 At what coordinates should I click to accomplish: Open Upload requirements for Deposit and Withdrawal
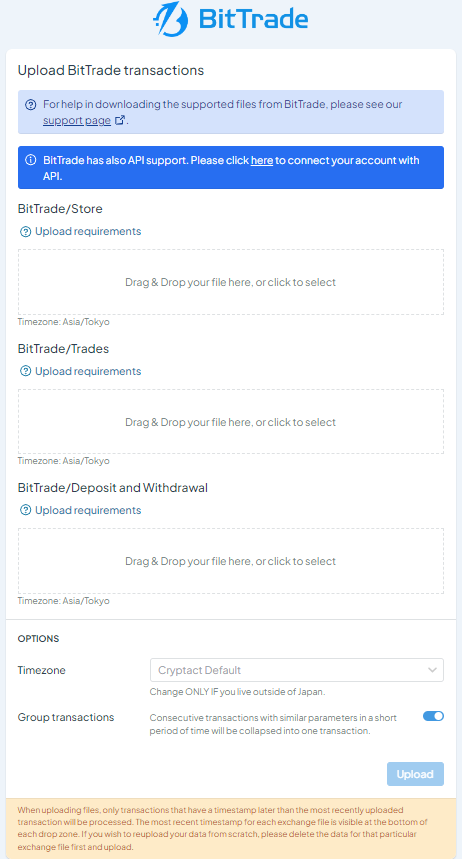click(x=88, y=510)
